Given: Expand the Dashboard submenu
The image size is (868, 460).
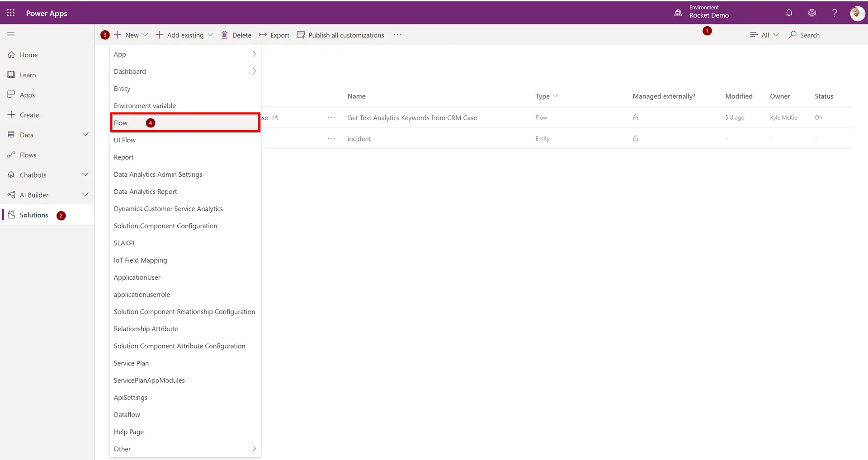Looking at the screenshot, I should point(254,71).
